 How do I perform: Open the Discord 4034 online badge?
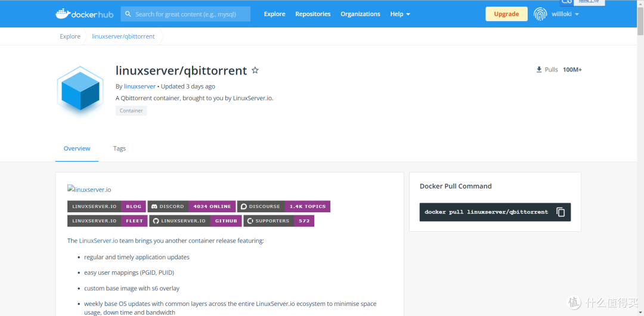coord(191,206)
